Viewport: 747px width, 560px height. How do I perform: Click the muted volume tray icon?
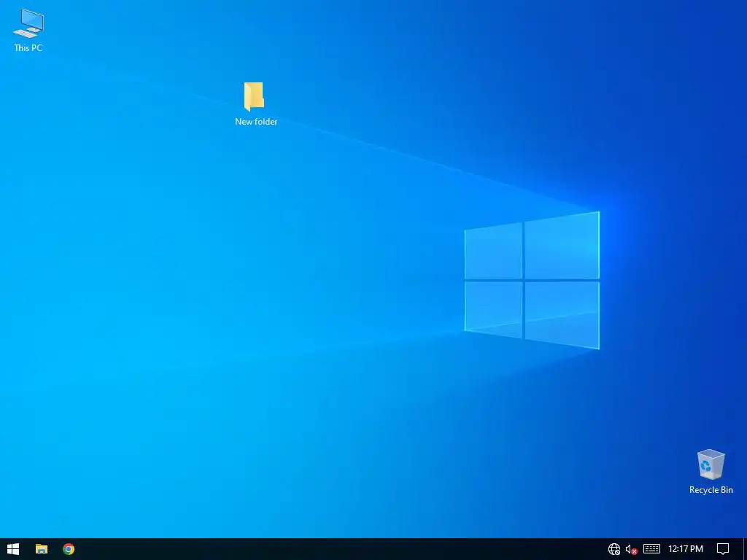click(631, 549)
